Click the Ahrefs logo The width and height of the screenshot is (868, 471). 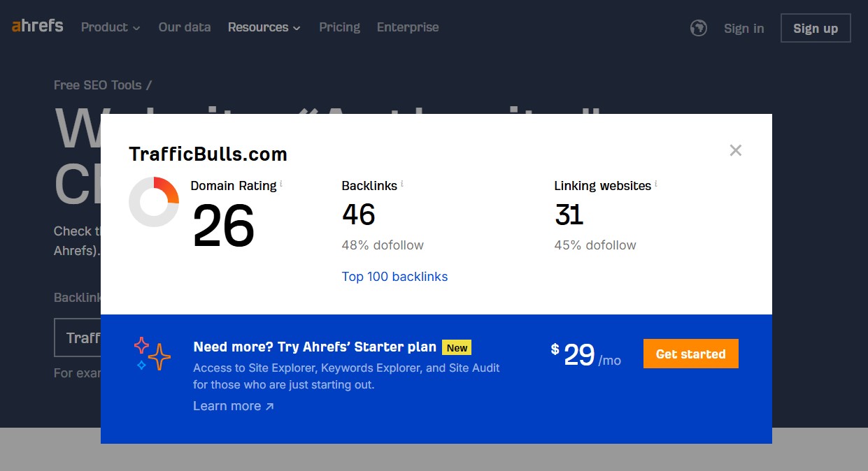click(x=37, y=27)
